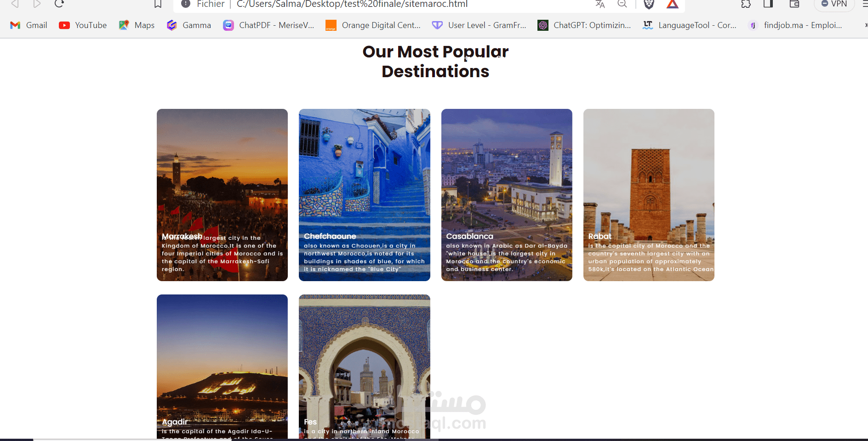Click the Rabat card title text
The image size is (868, 441).
[x=600, y=236]
